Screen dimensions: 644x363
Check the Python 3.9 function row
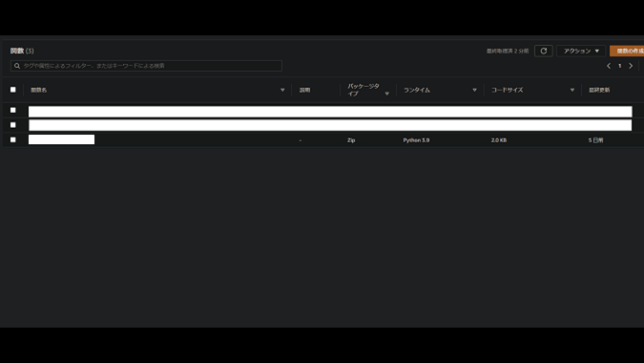click(13, 139)
